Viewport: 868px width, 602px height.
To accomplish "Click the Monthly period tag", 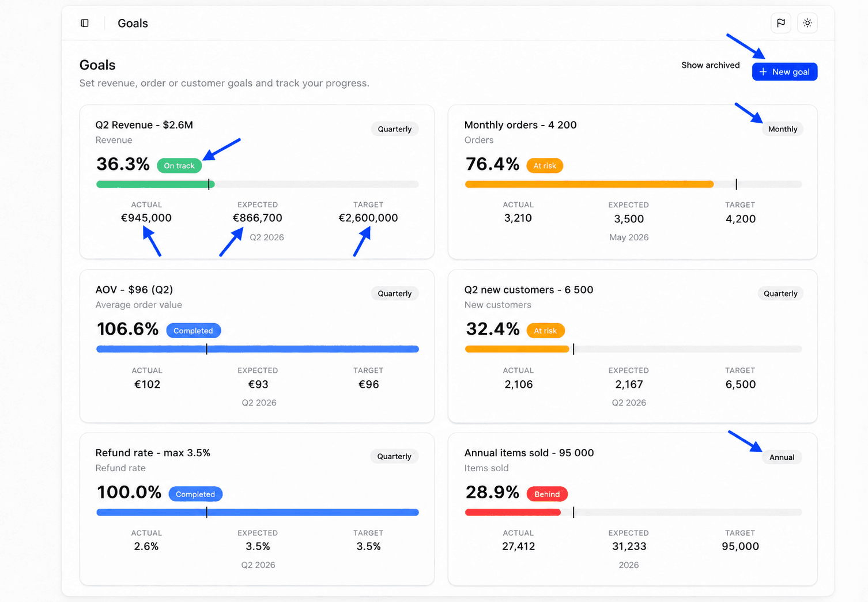I will coord(783,129).
